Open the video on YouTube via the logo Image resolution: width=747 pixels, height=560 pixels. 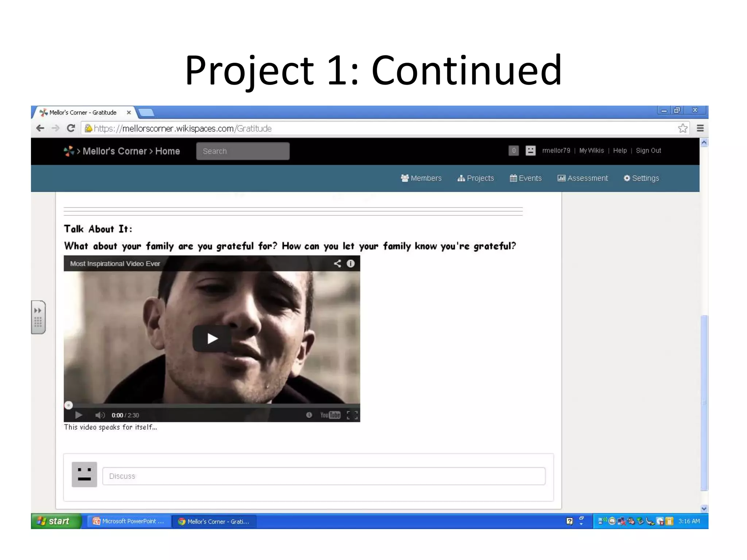(330, 415)
